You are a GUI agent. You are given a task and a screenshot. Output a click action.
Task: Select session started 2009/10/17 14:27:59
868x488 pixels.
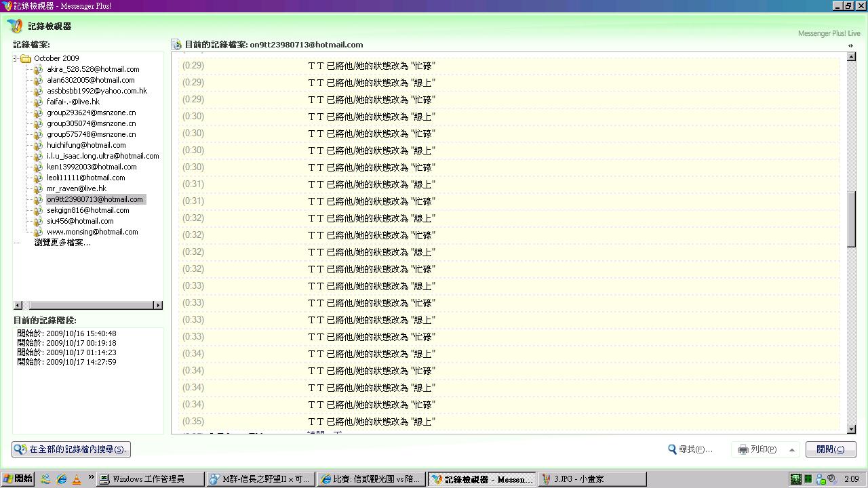coord(66,362)
